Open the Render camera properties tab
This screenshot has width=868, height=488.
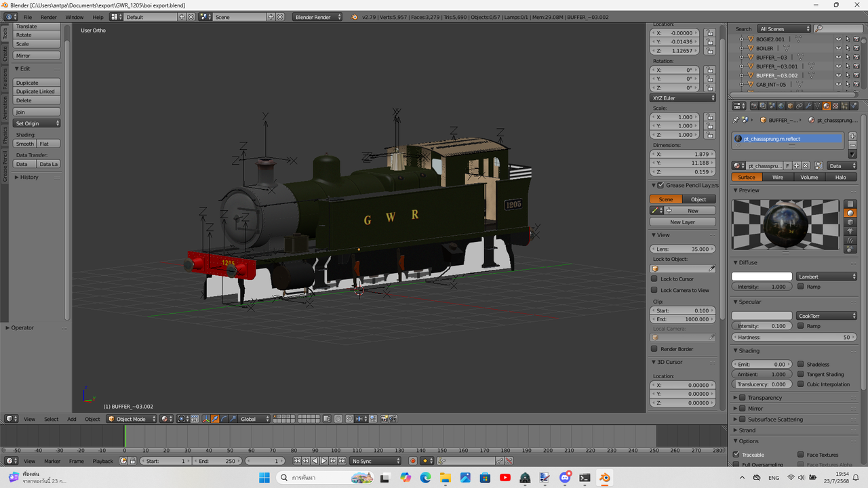(x=754, y=106)
